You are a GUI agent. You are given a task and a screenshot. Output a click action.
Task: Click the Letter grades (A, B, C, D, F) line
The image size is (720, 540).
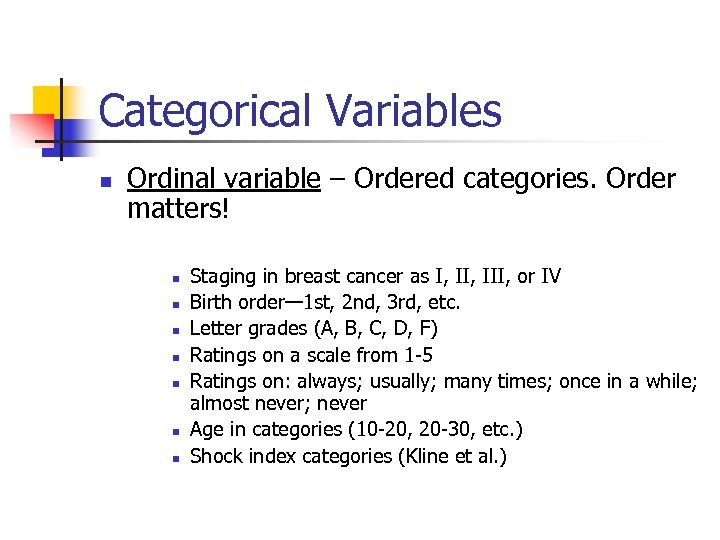pos(313,328)
